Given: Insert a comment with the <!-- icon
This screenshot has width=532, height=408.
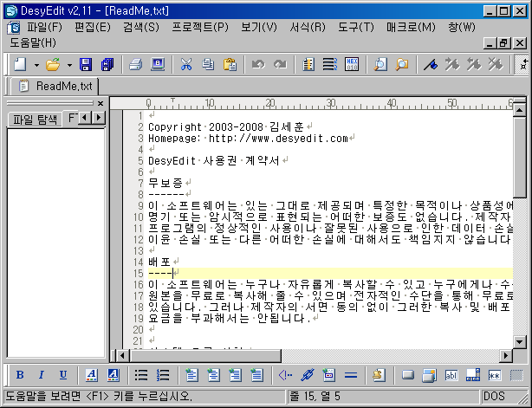Looking at the screenshot, I should [285, 375].
